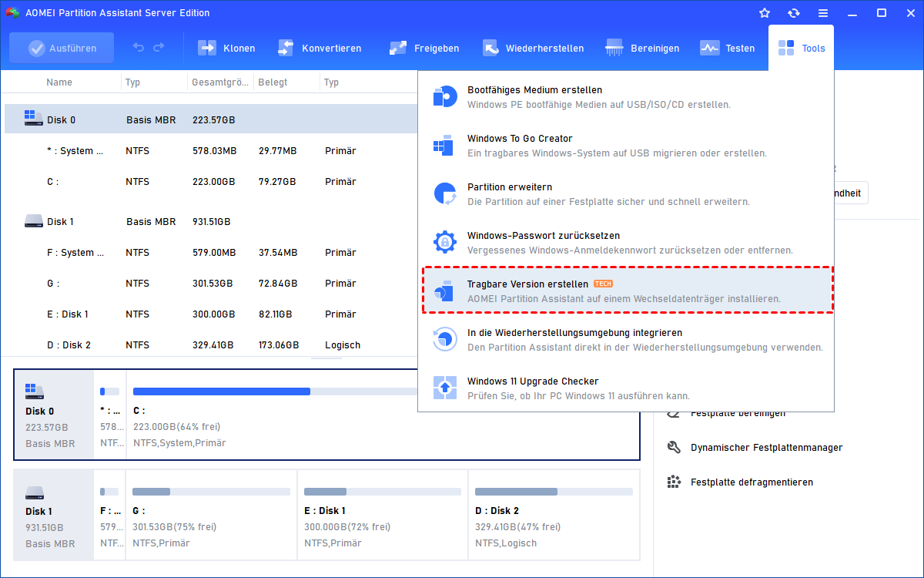Open the hamburger menu in title bar

823,13
